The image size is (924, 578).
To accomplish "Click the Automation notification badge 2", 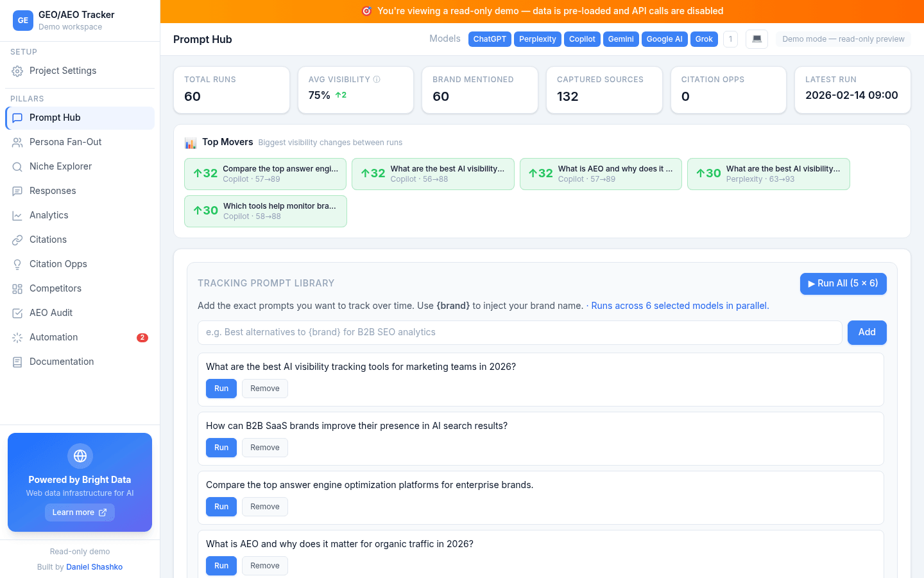I will point(142,338).
